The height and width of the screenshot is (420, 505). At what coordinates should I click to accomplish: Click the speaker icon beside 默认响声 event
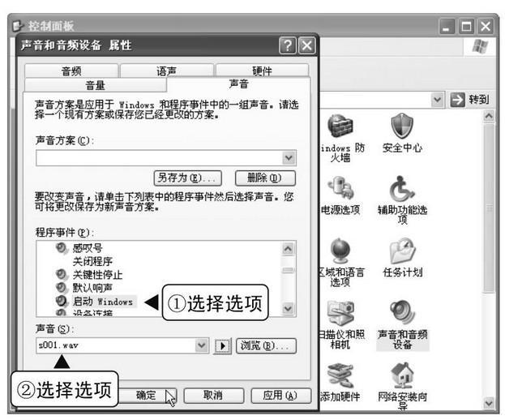61,287
